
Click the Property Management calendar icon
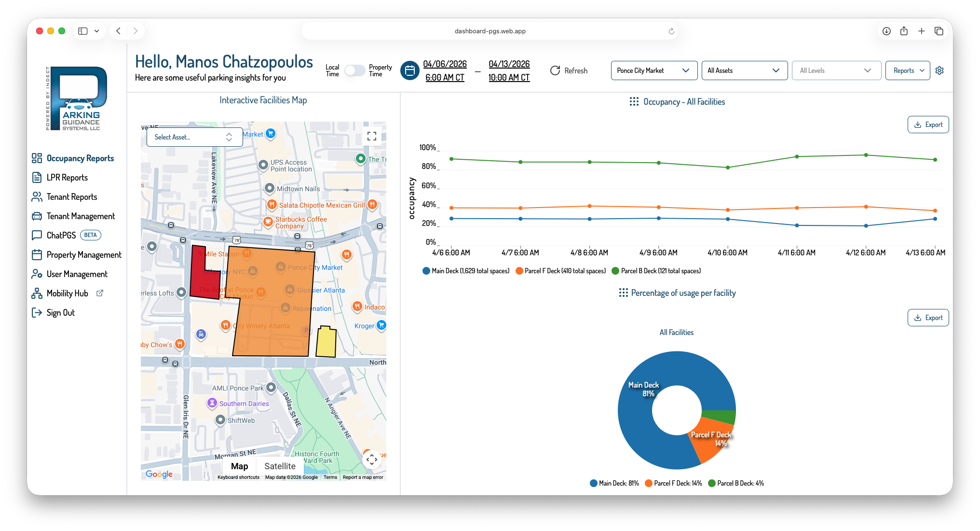37,255
